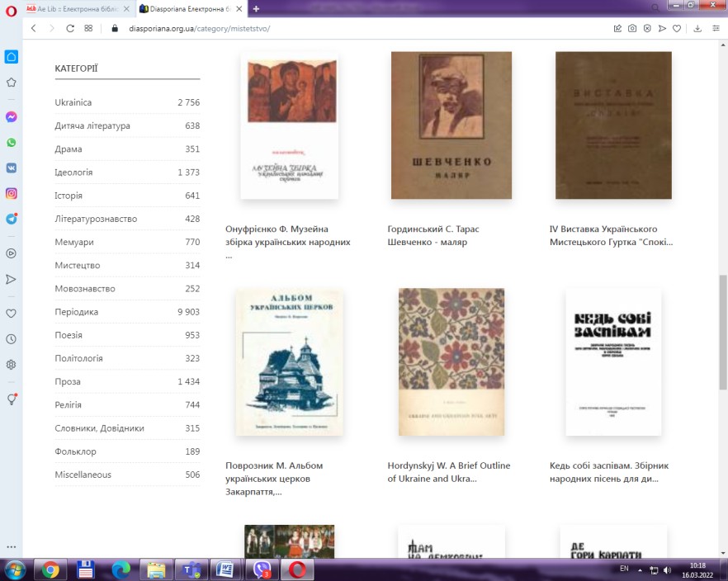This screenshot has height=581, width=728.
Task: Open IV Виставка Українського Мистецького title
Action: (x=611, y=235)
